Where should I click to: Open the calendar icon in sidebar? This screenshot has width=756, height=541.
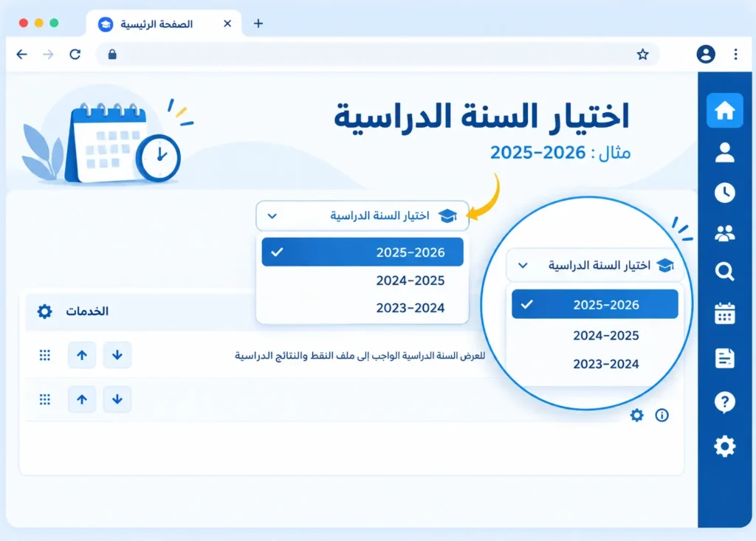tap(725, 314)
